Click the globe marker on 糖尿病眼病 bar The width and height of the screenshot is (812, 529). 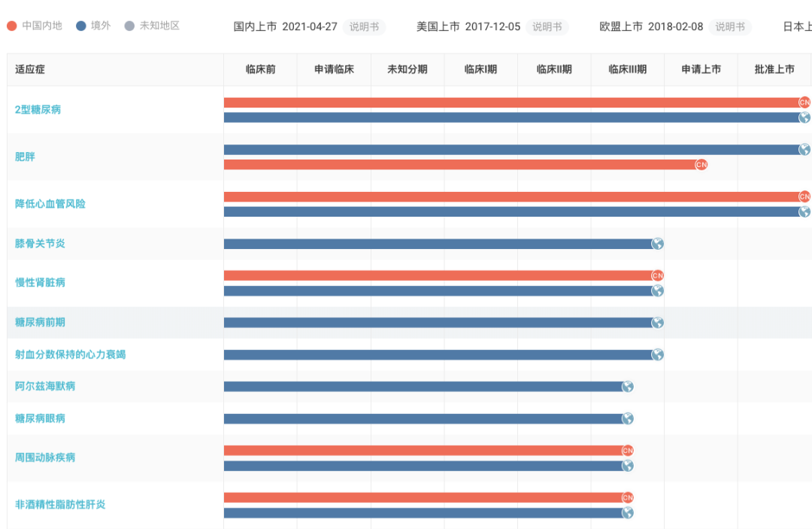coord(627,418)
